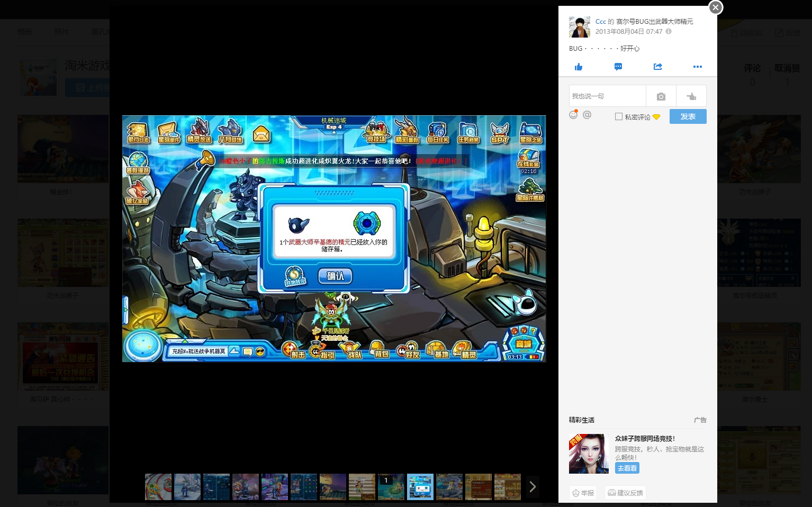Image resolution: width=812 pixels, height=507 pixels.
Task: Click the pointing hand icon beside camera
Action: coord(691,96)
